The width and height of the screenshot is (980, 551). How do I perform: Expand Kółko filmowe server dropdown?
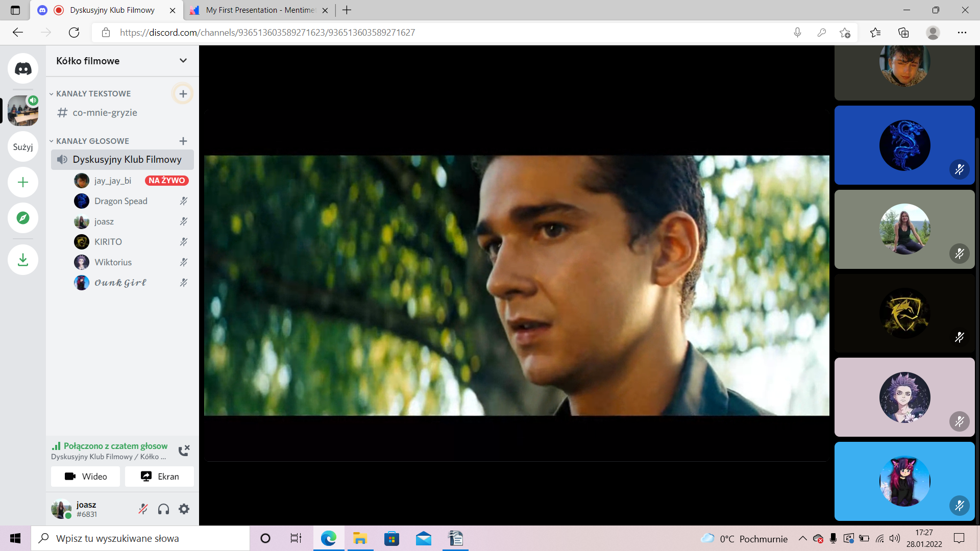coord(183,61)
